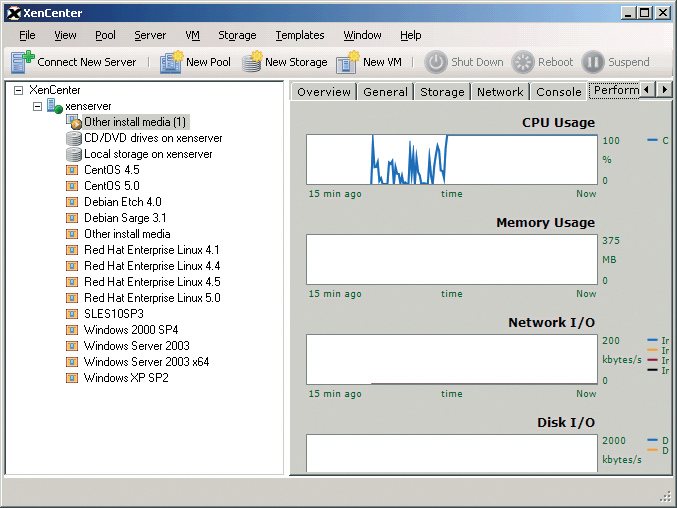Select the 'XenCenter' root label
Image resolution: width=677 pixels, height=508 pixels.
pos(55,90)
